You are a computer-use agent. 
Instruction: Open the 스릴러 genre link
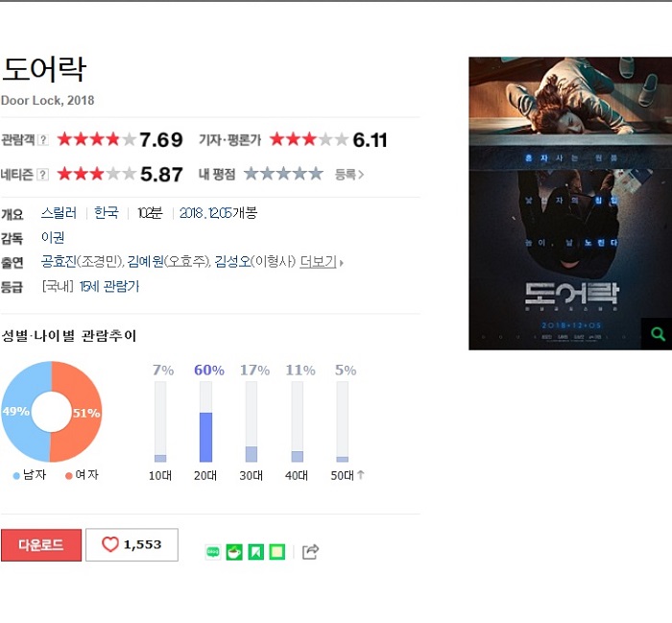(x=59, y=212)
